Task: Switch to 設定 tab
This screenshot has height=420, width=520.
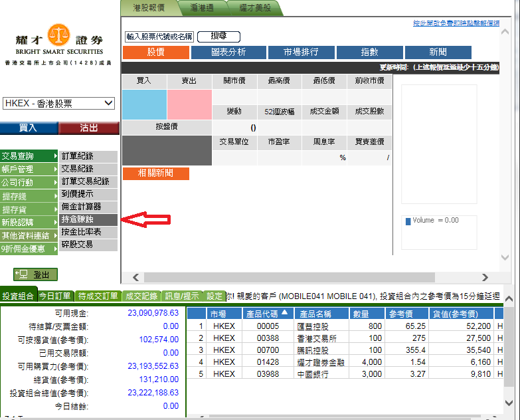Action: tap(214, 296)
